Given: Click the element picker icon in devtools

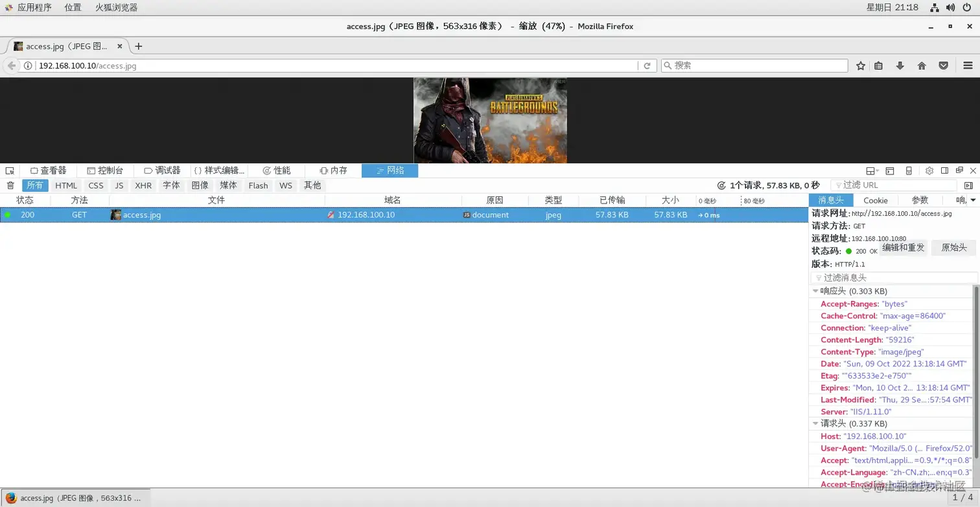Looking at the screenshot, I should tap(10, 171).
